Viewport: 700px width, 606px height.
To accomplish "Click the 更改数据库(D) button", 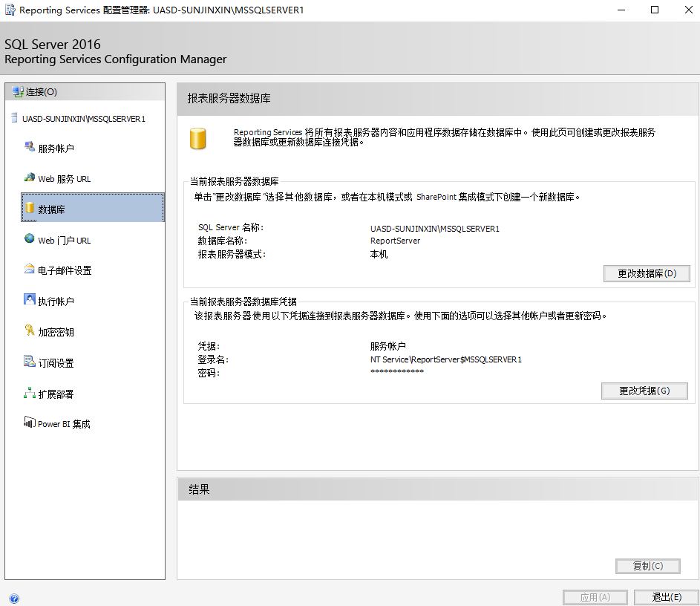I will click(646, 273).
